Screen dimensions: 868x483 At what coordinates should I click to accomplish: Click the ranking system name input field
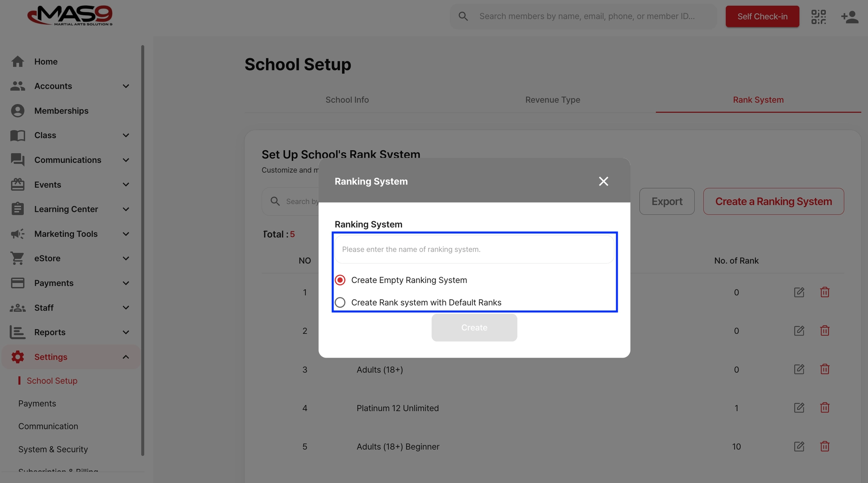[474, 249]
